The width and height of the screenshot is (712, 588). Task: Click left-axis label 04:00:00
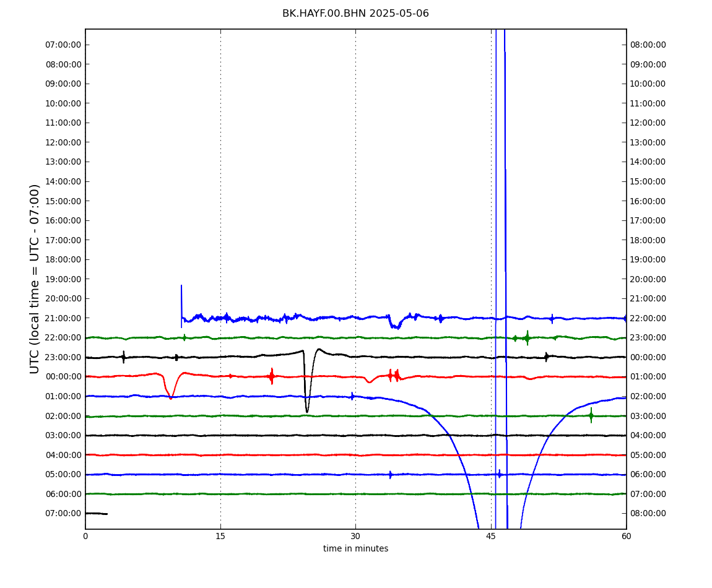(x=64, y=455)
